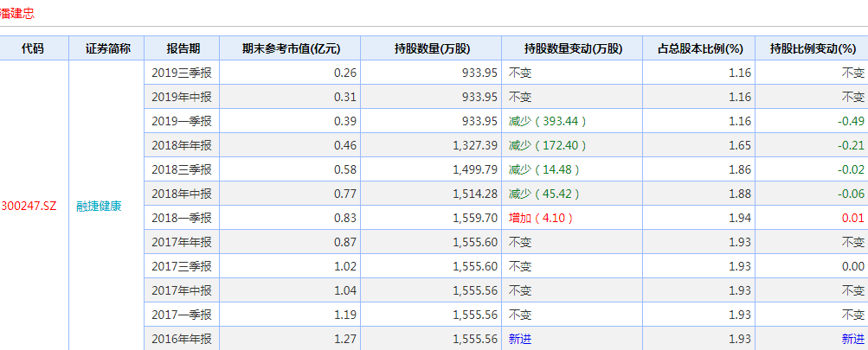Select the 持股数量变动(万股) column header
Viewport: 868px width, 350px height.
(x=572, y=48)
